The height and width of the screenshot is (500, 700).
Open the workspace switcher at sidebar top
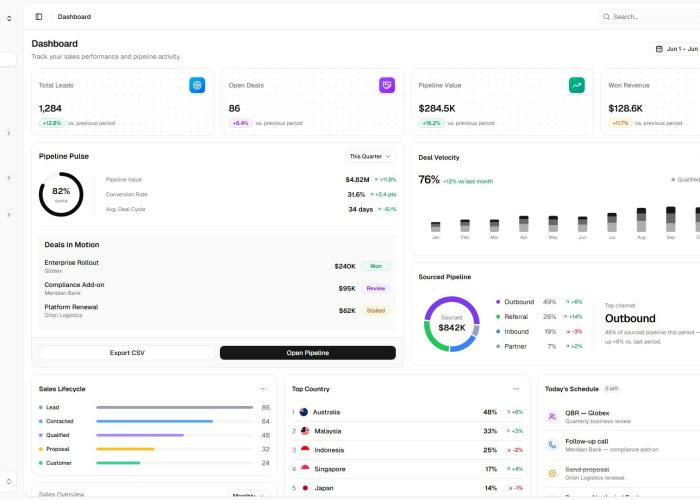(9, 18)
